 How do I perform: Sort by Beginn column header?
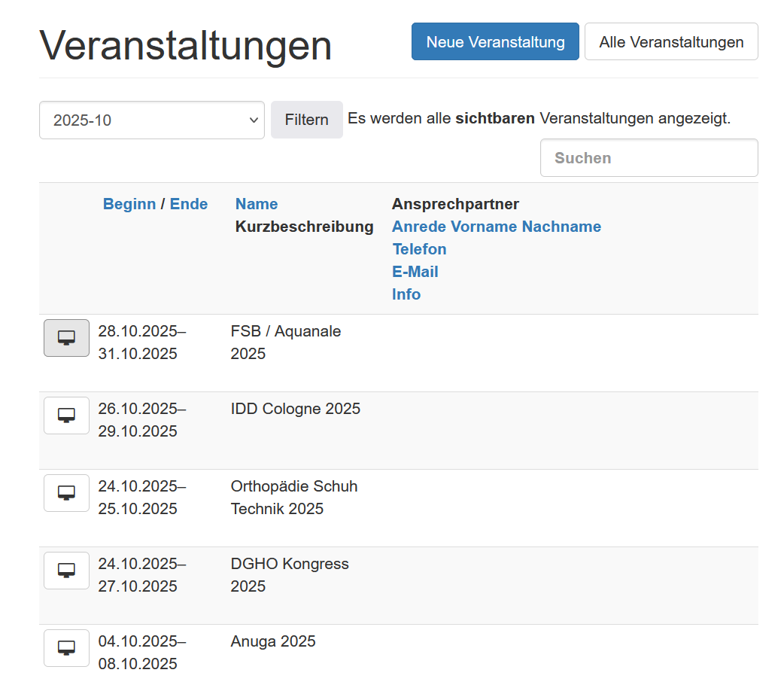pyautogui.click(x=129, y=204)
